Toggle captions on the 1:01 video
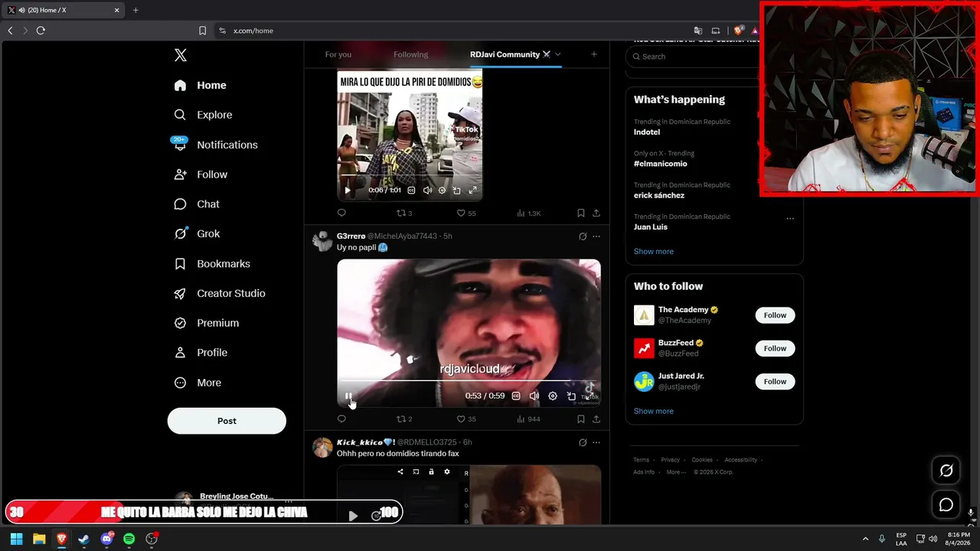The image size is (980, 551). coord(411,191)
